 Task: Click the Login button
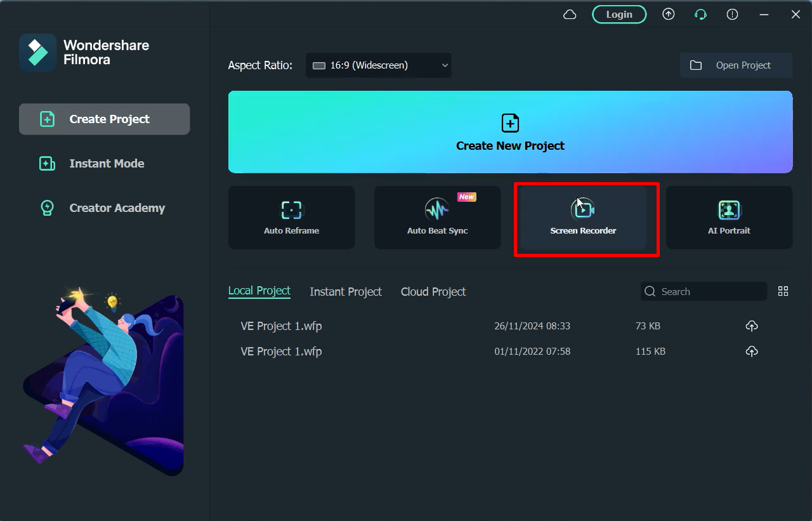(619, 14)
